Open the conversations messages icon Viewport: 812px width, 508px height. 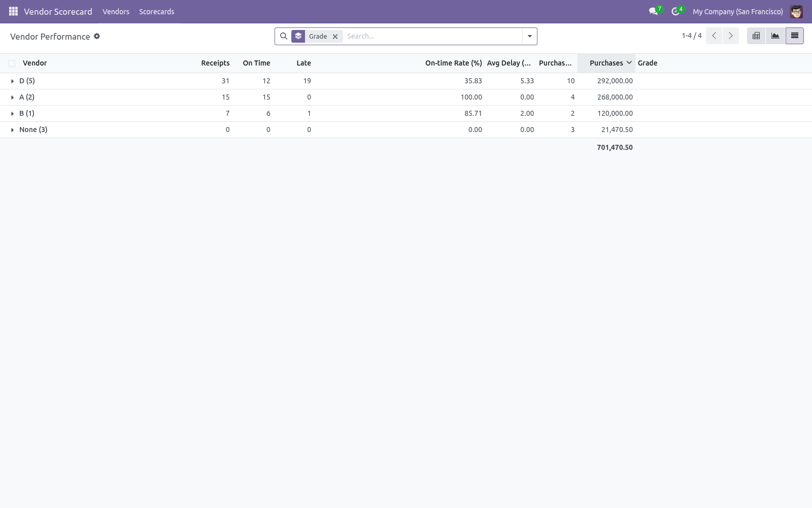point(653,11)
